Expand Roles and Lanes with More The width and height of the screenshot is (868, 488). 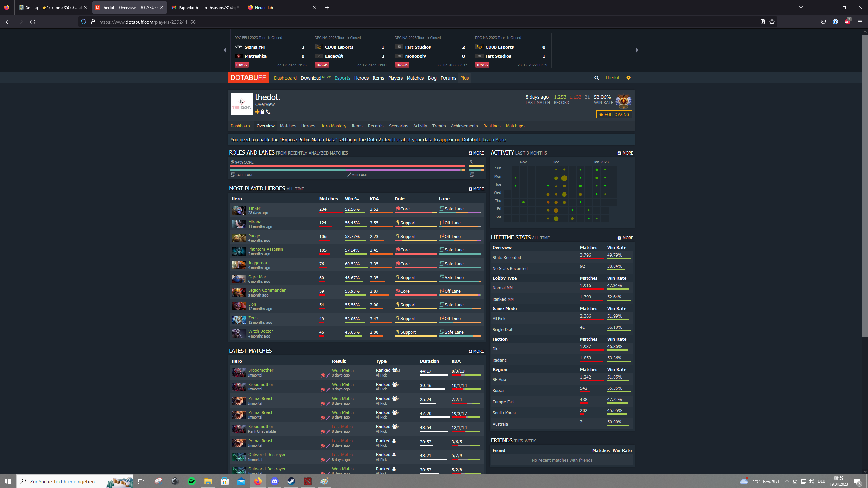tap(476, 153)
